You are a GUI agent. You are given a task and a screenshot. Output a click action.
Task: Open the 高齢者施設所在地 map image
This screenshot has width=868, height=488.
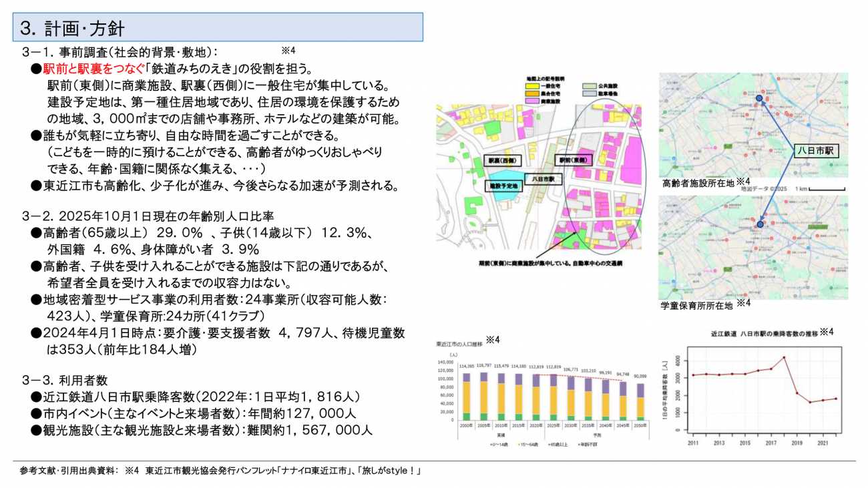tap(753, 124)
